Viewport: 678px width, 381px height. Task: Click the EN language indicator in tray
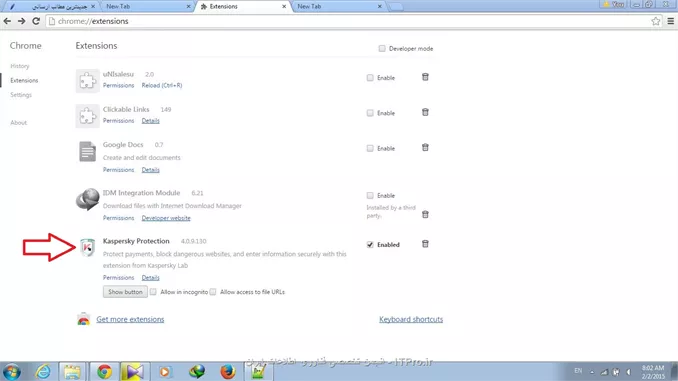[x=578, y=371]
